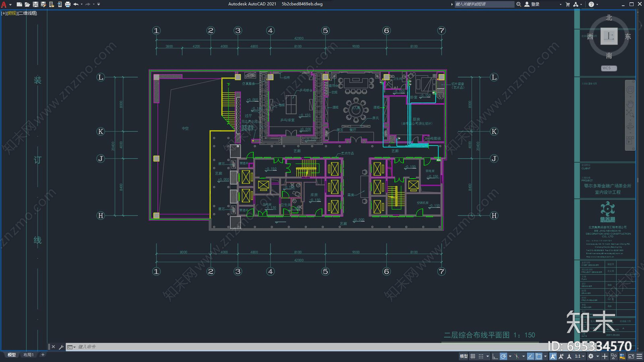Toggle isometric drafting
The image size is (644, 362).
pyautogui.click(x=517, y=356)
